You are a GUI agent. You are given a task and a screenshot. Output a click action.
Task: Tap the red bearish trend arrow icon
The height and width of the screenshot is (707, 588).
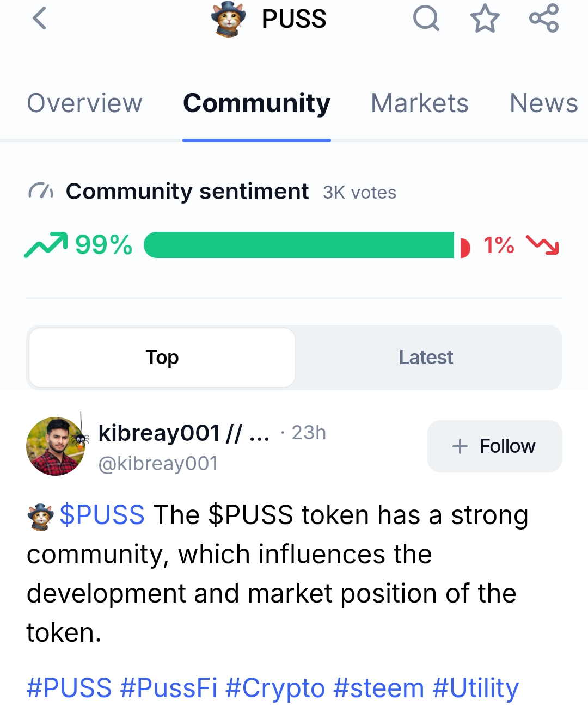tap(542, 245)
